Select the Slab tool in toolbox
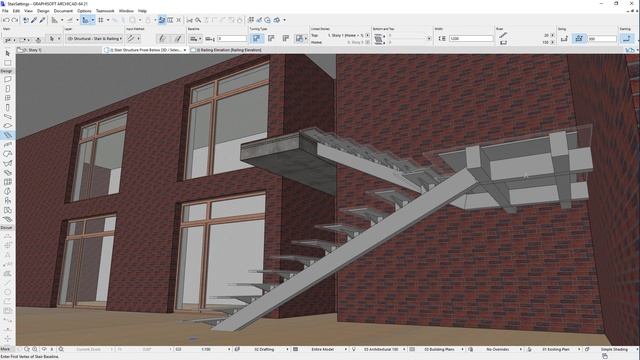 click(x=7, y=126)
